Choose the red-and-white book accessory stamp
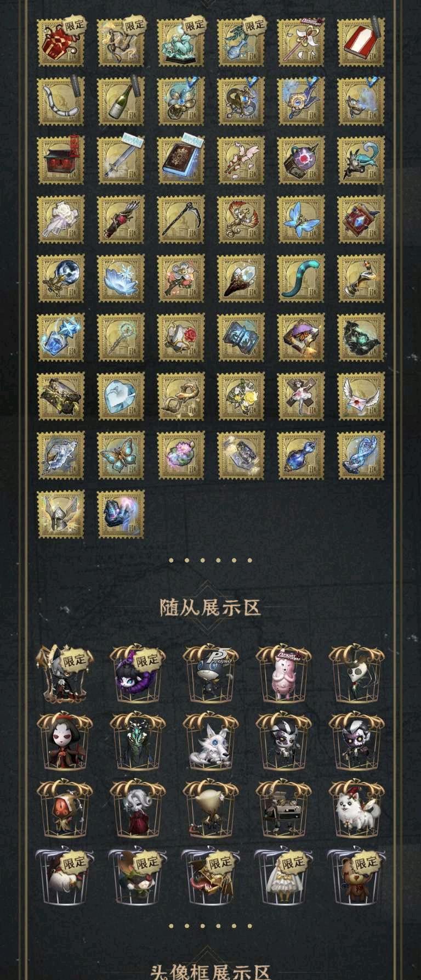The height and width of the screenshot is (980, 421). 361,42
